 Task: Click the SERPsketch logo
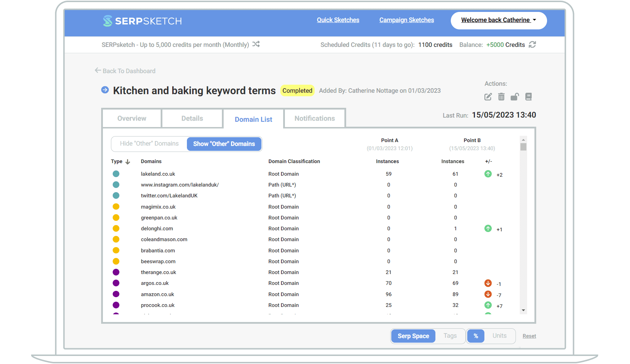click(x=142, y=21)
